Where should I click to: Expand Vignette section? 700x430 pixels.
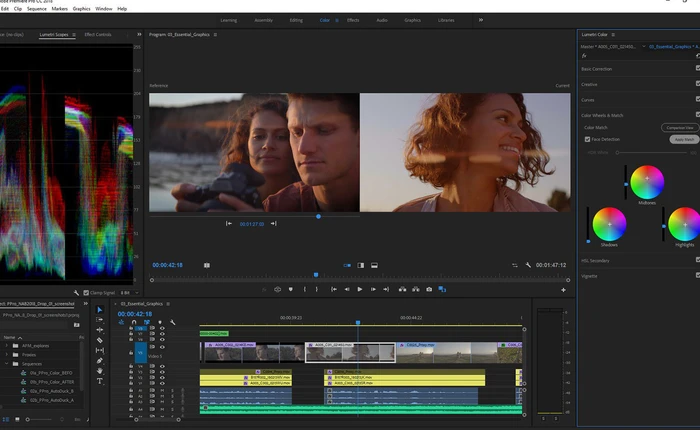click(x=589, y=276)
